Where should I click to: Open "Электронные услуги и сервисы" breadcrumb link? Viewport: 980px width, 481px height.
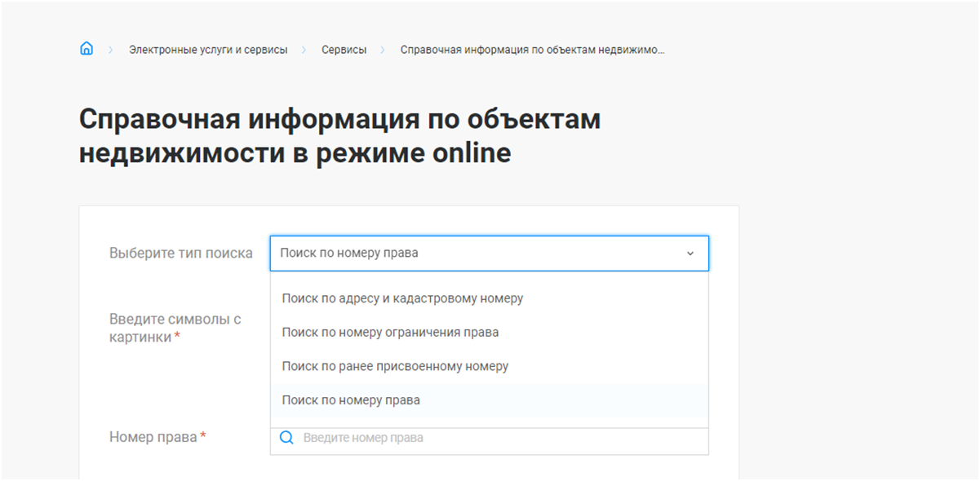pyautogui.click(x=208, y=50)
